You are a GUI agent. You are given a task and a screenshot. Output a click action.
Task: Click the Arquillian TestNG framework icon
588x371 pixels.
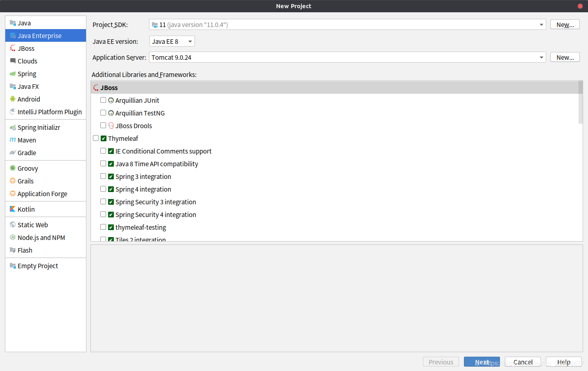111,113
